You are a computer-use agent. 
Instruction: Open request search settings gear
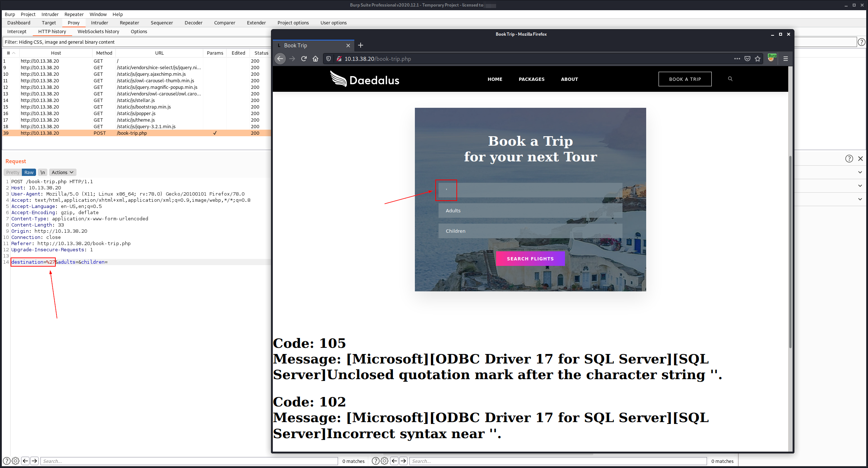click(16, 461)
